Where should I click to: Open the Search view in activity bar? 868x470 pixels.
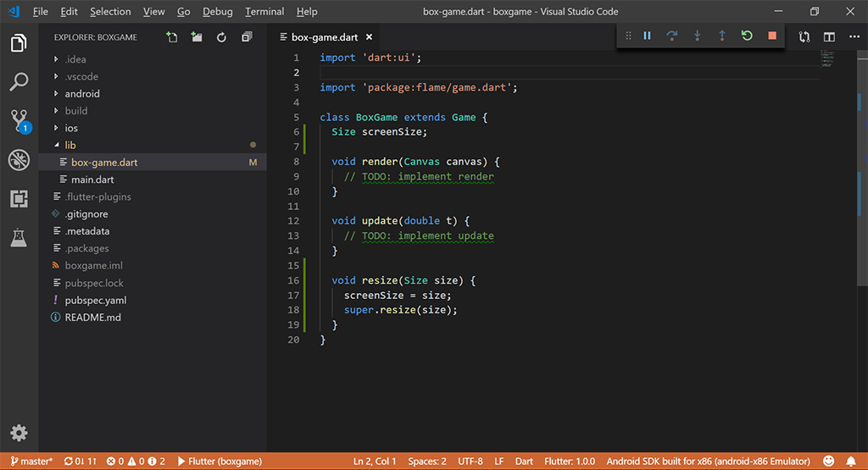click(x=19, y=82)
